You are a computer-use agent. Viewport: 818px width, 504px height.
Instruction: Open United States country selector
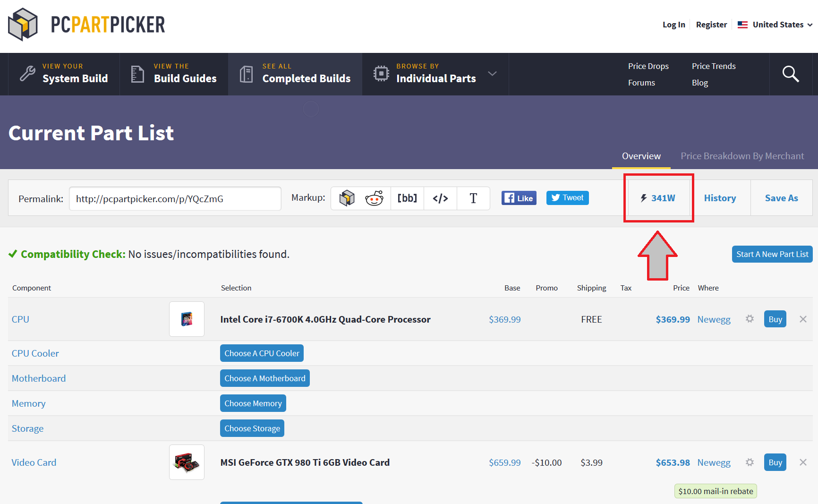775,25
